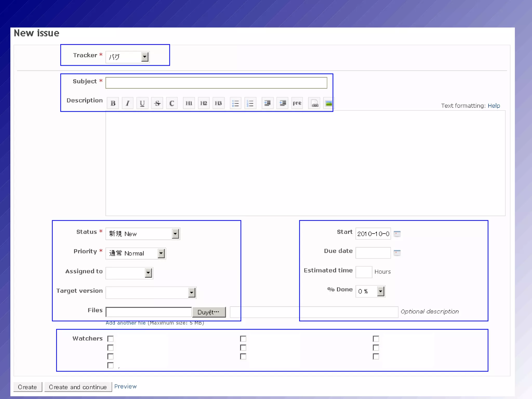Click the Strikethrough formatting icon
Image resolution: width=532 pixels, height=399 pixels.
point(157,103)
